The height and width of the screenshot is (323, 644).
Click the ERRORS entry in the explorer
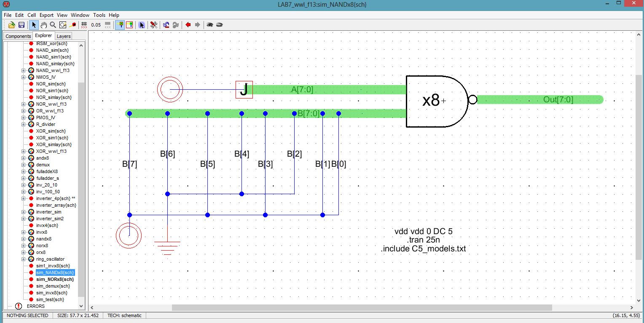pyautogui.click(x=35, y=306)
